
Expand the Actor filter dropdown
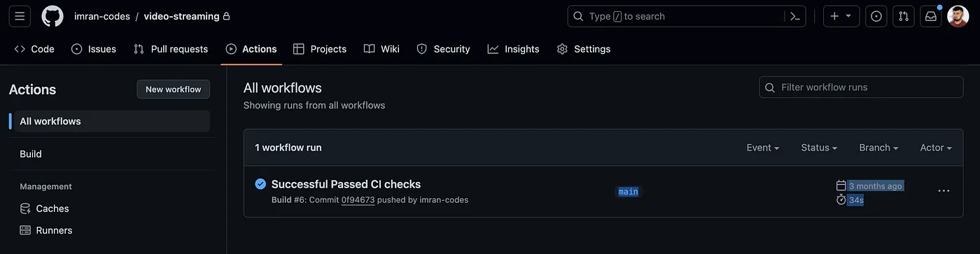click(936, 148)
